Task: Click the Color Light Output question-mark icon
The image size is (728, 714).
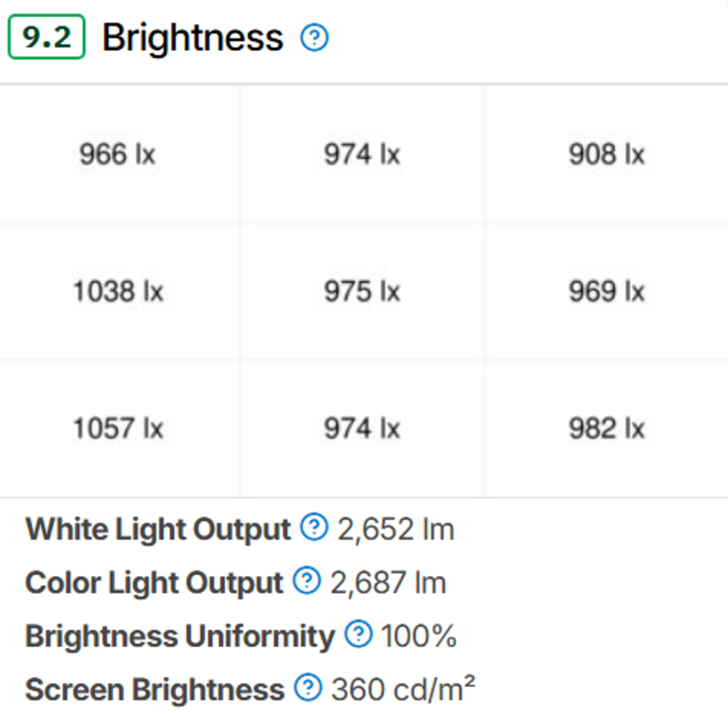Action: 307,581
